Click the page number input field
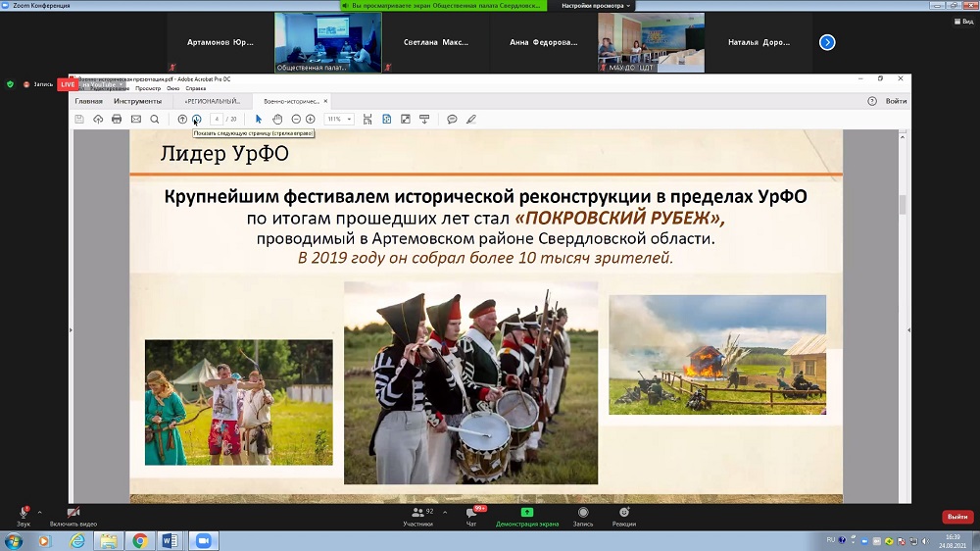980x551 pixels. (x=217, y=120)
